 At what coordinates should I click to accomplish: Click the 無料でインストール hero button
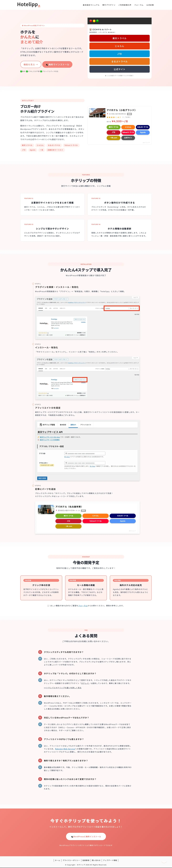pyautogui.click(x=57, y=64)
